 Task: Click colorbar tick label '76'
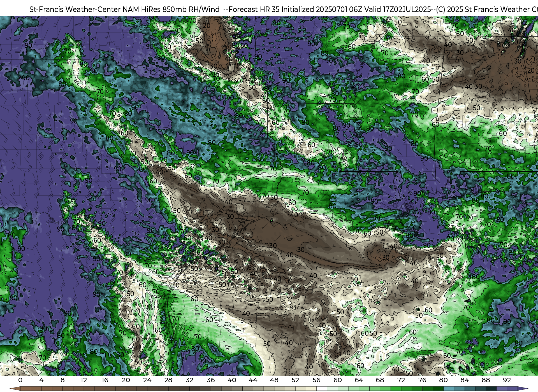tap(422, 380)
